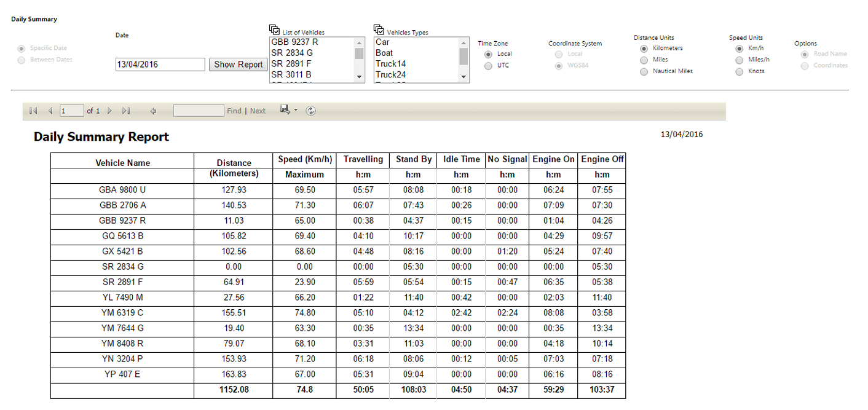
Task: Click the export save disk icon
Action: tap(285, 109)
